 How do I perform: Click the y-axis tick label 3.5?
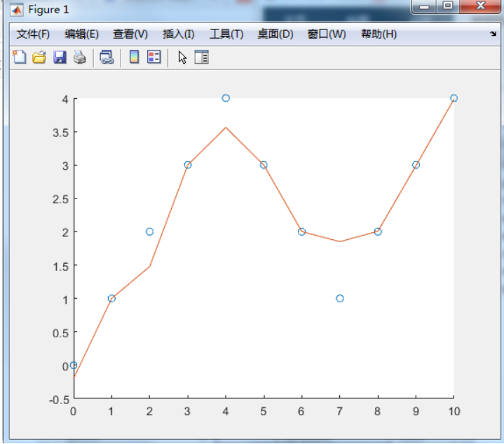coord(61,133)
